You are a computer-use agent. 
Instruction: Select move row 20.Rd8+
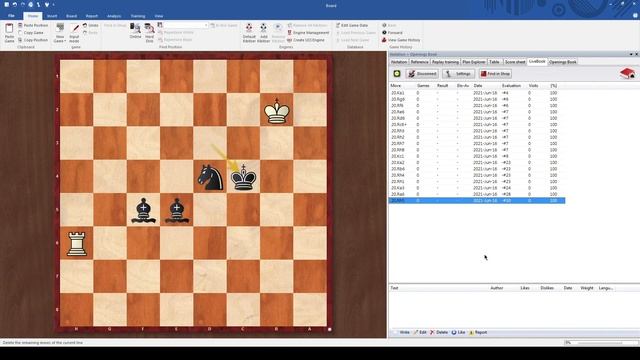[477, 124]
